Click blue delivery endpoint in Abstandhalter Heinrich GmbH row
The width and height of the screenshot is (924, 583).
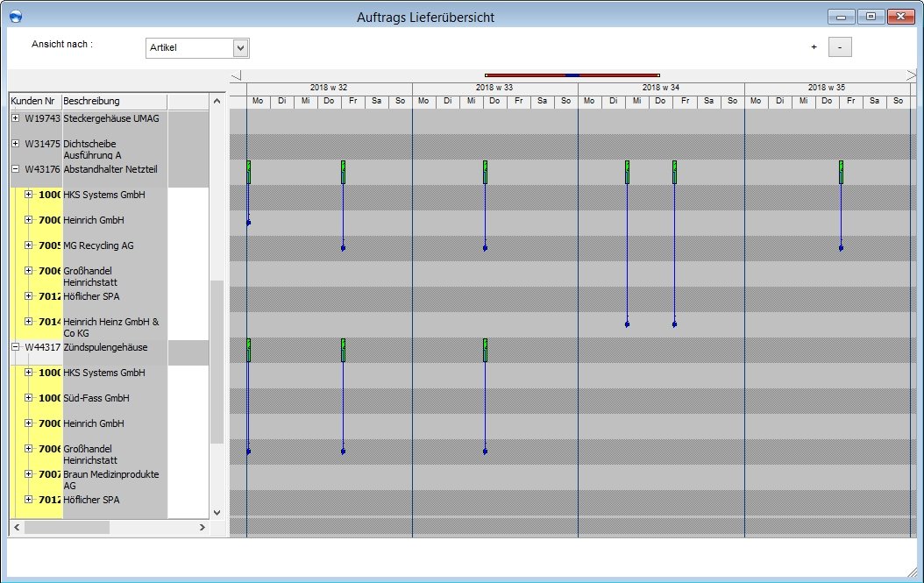point(249,223)
